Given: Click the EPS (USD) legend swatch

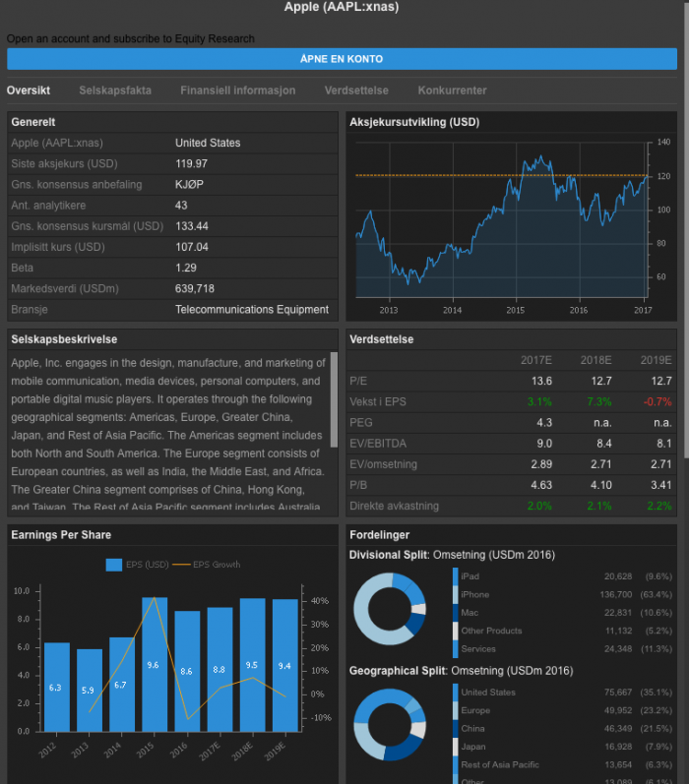Looking at the screenshot, I should (114, 565).
